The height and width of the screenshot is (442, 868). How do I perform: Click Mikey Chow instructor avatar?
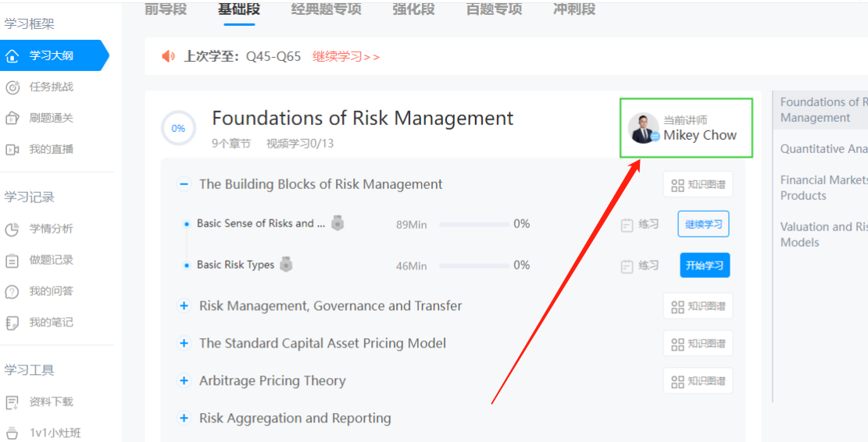coord(644,129)
